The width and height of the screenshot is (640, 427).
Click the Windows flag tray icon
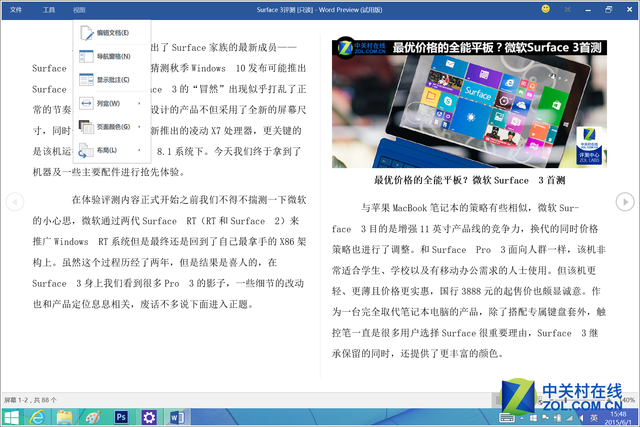point(533,418)
